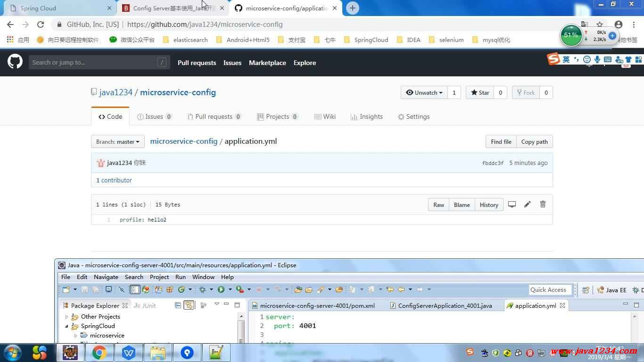Switch to ConfigServerApplication_4001.java tab

(x=441, y=305)
